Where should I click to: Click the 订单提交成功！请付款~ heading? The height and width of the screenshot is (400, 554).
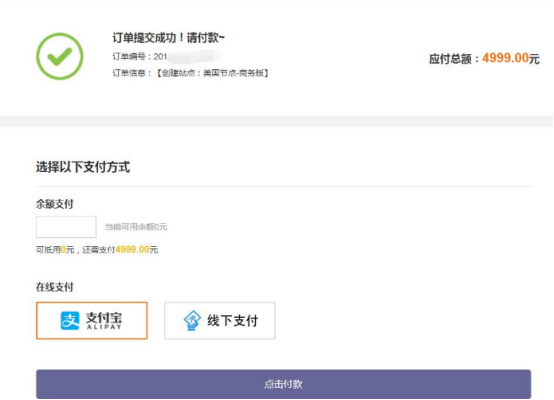click(x=169, y=37)
